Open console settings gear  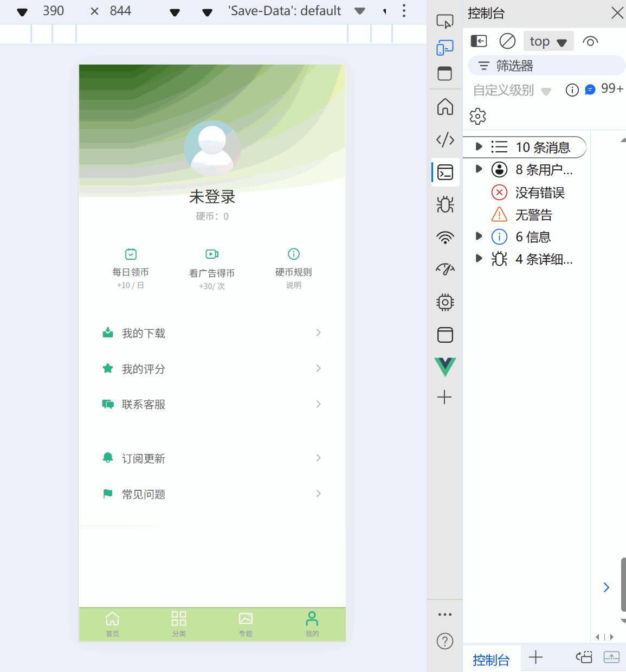(x=477, y=116)
